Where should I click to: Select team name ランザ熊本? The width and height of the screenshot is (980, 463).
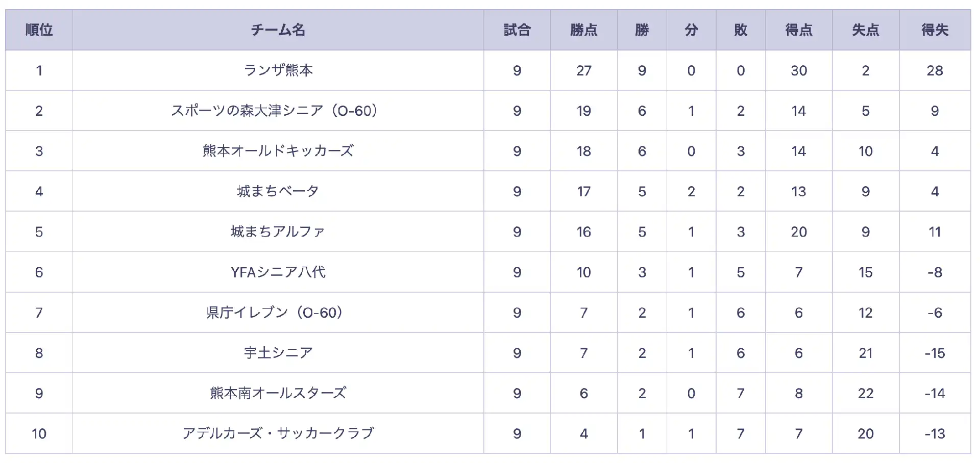(278, 70)
